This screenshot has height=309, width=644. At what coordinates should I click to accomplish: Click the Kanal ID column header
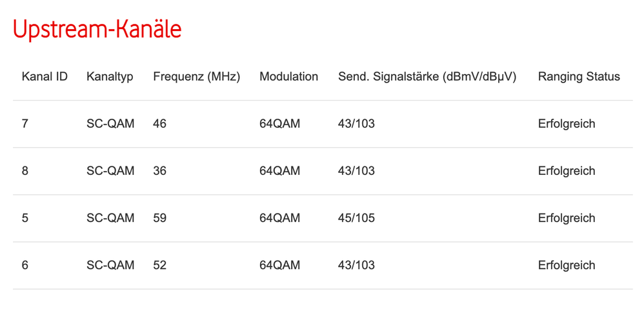point(45,77)
